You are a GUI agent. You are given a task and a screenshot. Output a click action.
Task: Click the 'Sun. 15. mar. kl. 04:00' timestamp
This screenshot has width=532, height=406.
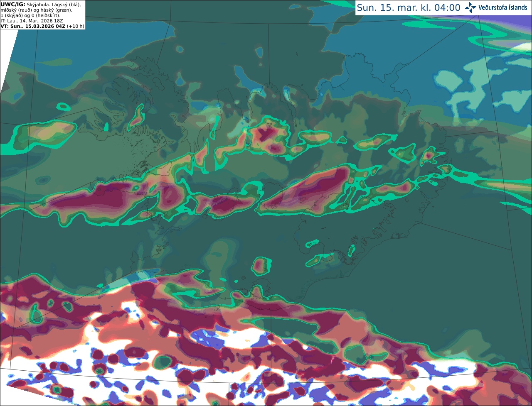(x=409, y=7)
